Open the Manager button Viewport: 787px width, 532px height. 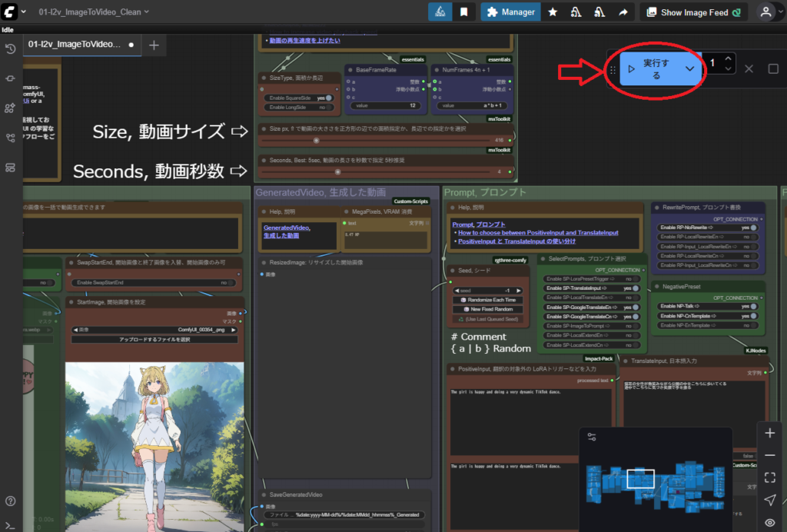[511, 12]
